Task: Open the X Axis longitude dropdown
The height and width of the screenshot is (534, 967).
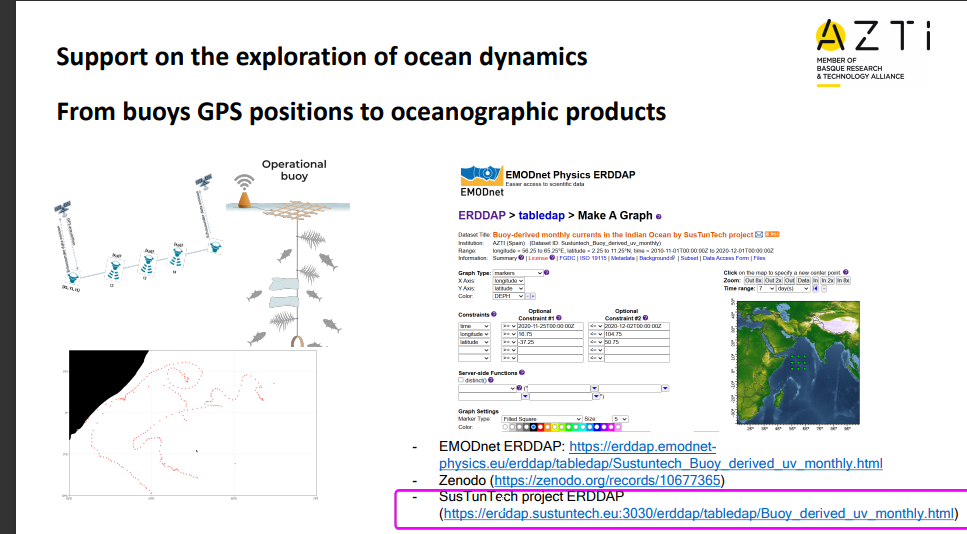Action: click(509, 281)
